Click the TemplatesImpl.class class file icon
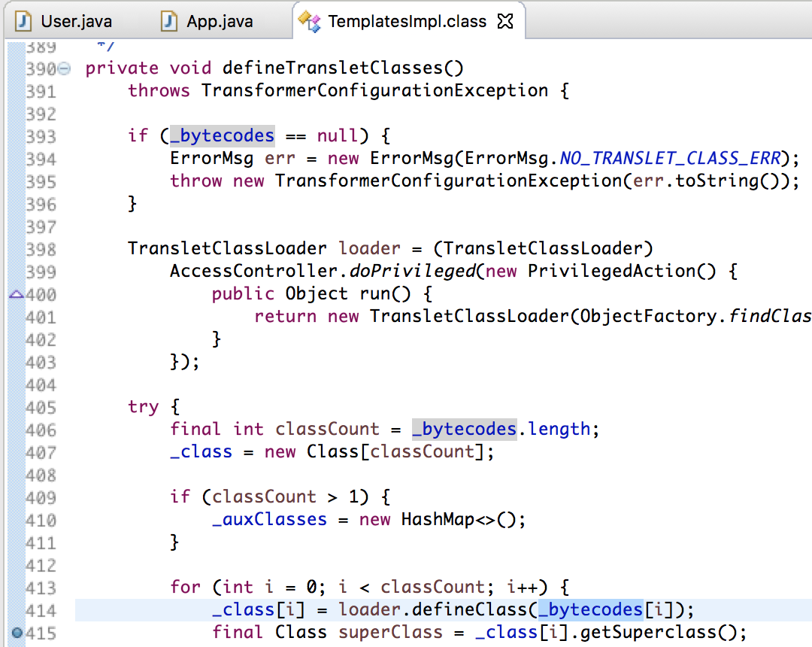Image resolution: width=812 pixels, height=647 pixels. (310, 21)
